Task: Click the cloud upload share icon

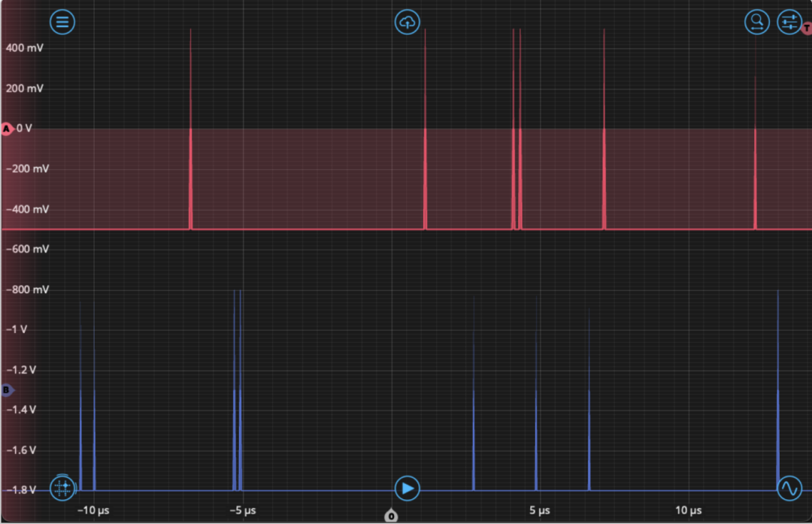Action: 407,22
